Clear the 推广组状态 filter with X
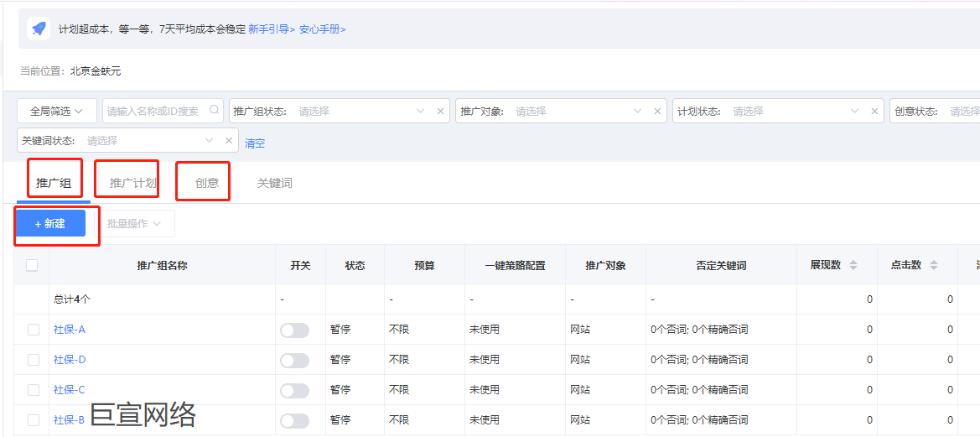This screenshot has width=980, height=437. click(441, 111)
